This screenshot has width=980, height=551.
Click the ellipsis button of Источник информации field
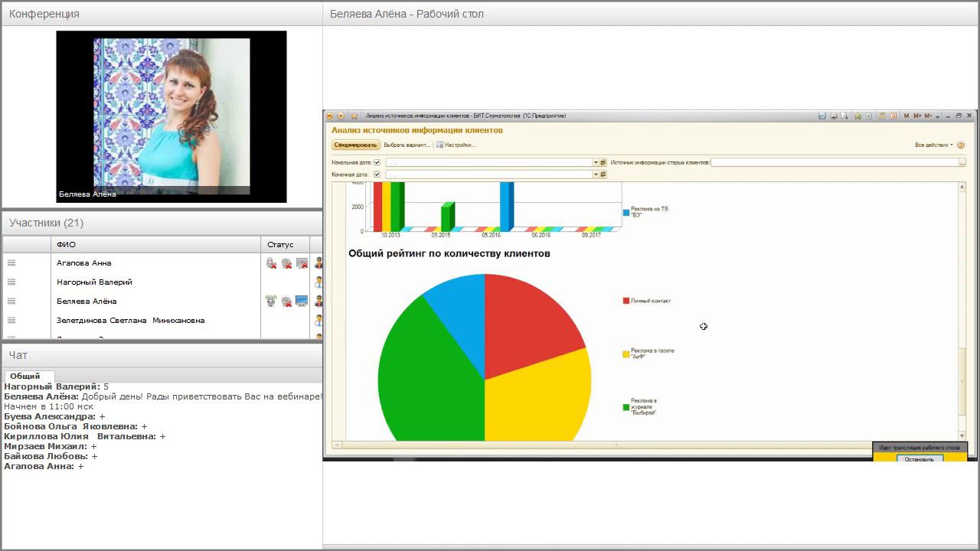coord(962,162)
